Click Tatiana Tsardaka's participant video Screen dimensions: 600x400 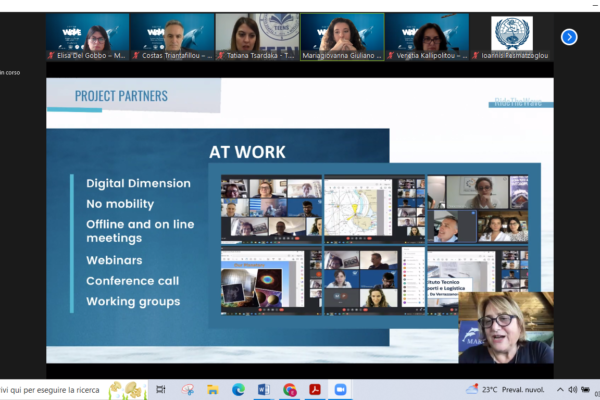pos(257,37)
